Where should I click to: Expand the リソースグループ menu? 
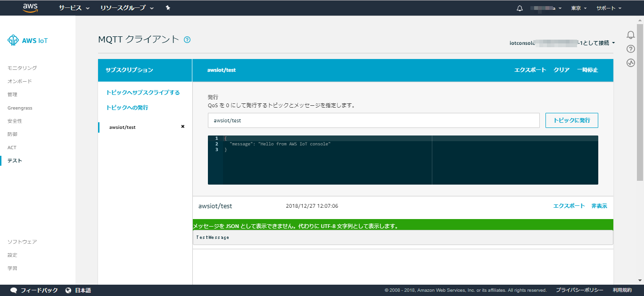[x=127, y=8]
